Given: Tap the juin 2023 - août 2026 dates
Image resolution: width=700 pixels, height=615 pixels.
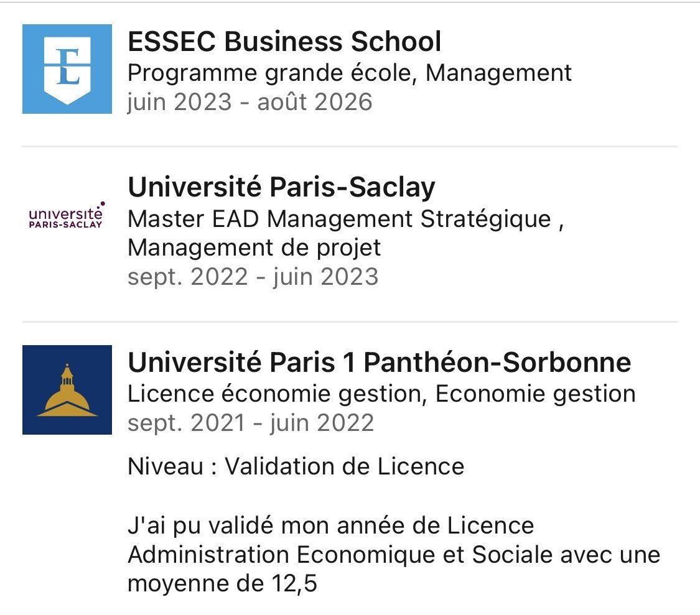Looking at the screenshot, I should point(250,101).
